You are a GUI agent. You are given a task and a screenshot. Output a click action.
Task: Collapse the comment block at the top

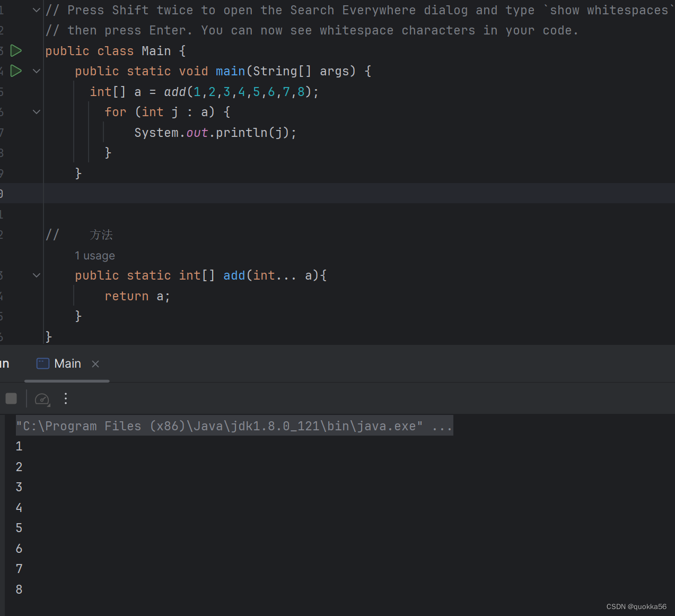(37, 10)
